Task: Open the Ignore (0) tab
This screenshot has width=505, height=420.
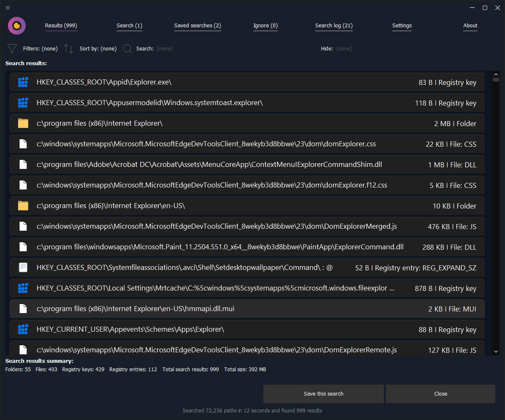Action: [x=265, y=26]
